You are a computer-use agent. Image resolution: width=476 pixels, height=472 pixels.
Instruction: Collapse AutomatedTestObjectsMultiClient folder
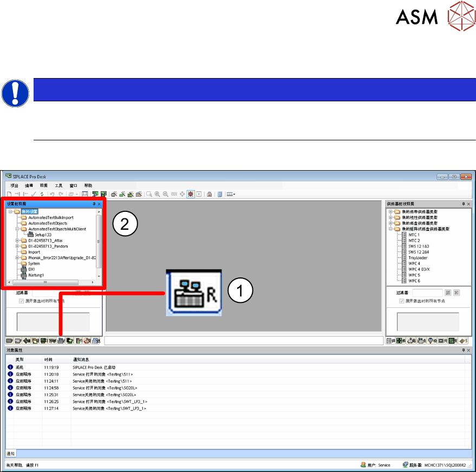17,229
